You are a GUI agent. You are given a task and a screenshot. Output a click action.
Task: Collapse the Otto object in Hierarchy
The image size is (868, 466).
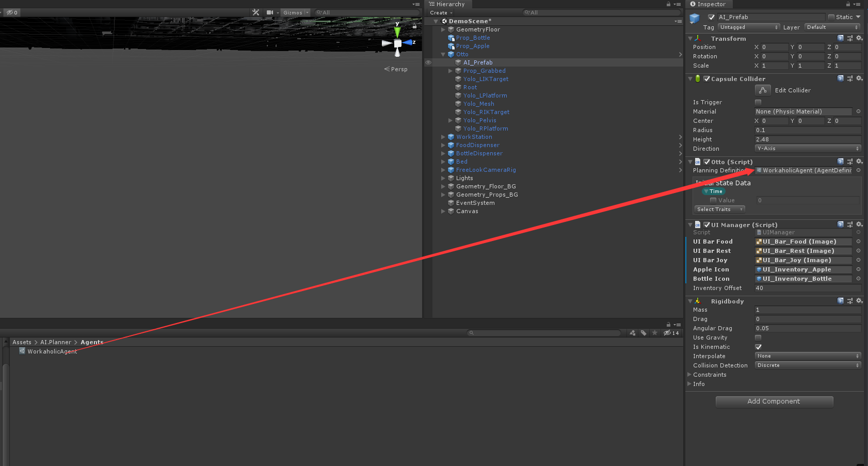click(x=443, y=54)
